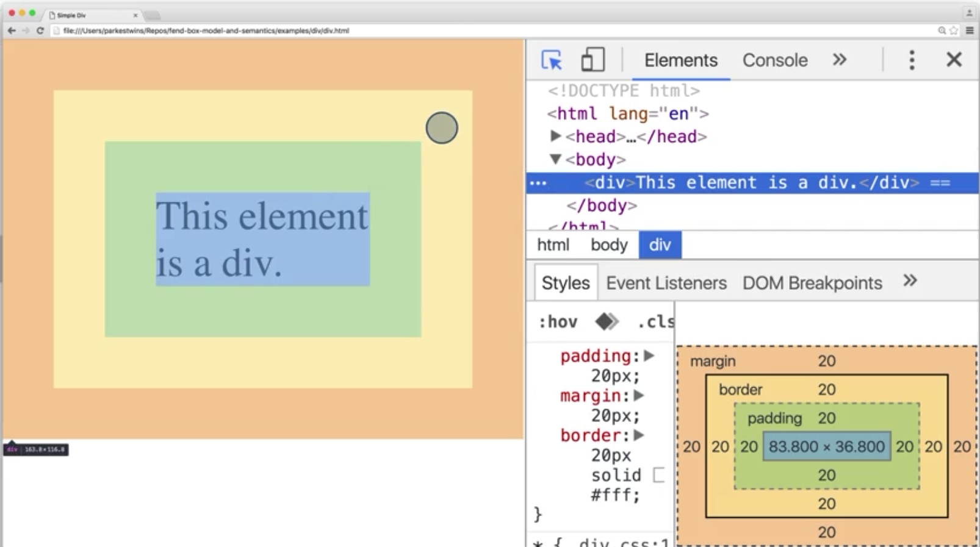Close the DevTools panel
Screen dimensions: 980x547
coord(954,60)
